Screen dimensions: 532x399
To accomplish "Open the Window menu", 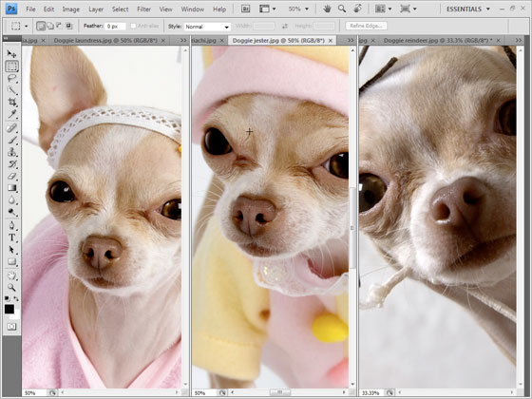I will (192, 9).
